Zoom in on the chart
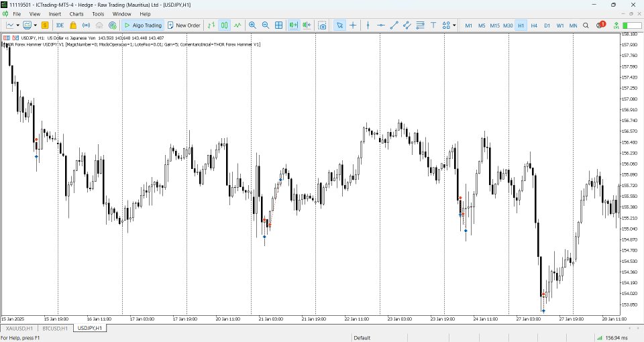The height and width of the screenshot is (342, 644). (x=252, y=25)
